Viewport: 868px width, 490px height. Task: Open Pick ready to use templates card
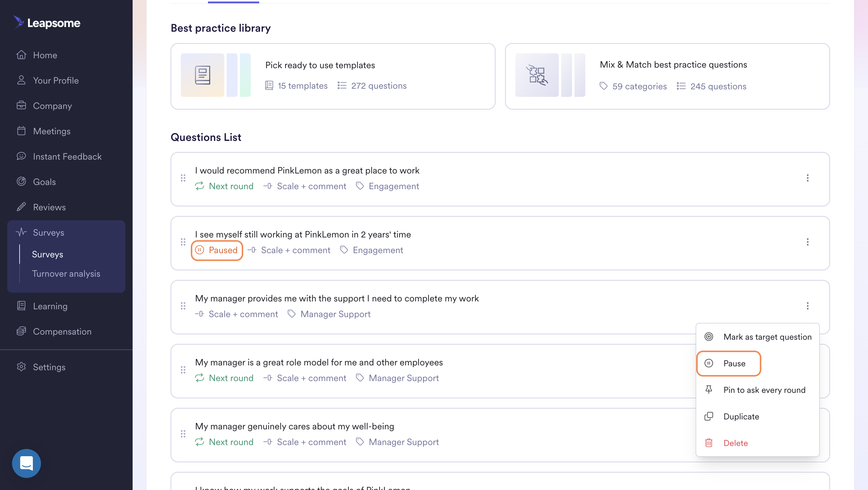332,76
